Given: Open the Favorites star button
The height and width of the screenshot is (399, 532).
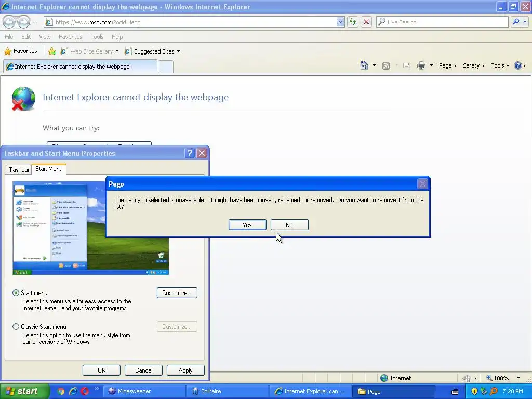Looking at the screenshot, I should (20, 51).
